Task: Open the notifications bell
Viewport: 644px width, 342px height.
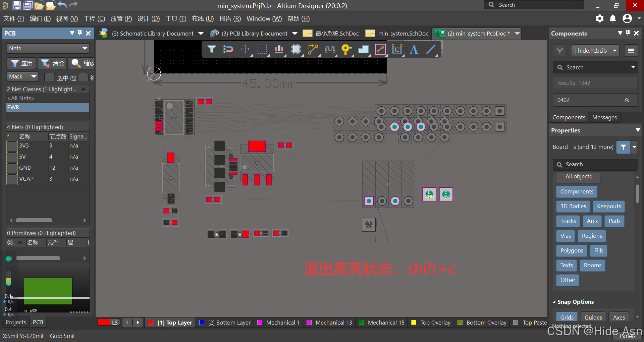Action: coord(613,18)
